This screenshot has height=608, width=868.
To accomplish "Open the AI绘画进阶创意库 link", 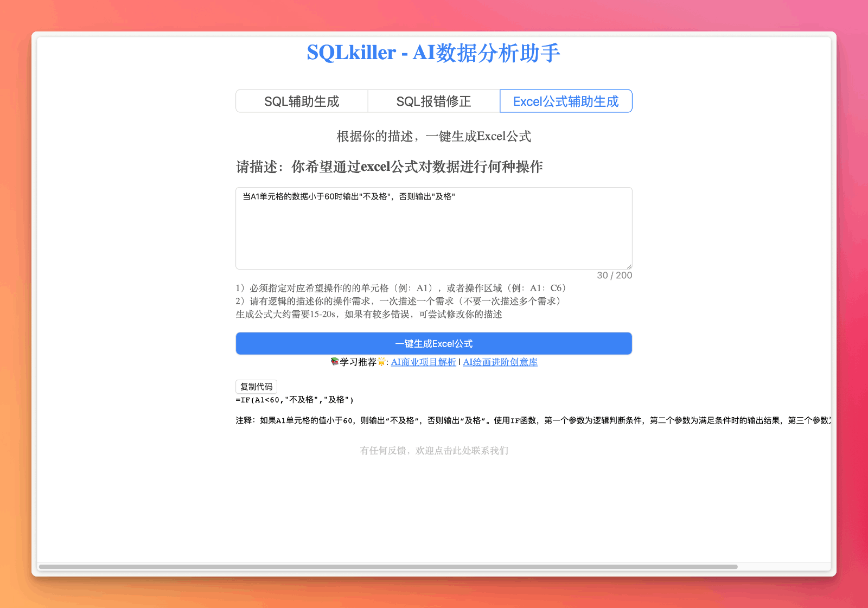I will [x=500, y=362].
